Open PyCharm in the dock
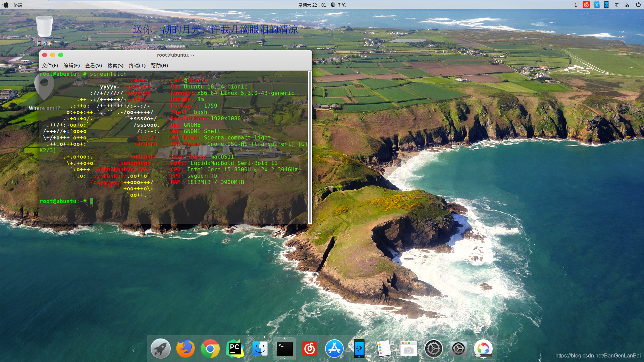 point(235,349)
